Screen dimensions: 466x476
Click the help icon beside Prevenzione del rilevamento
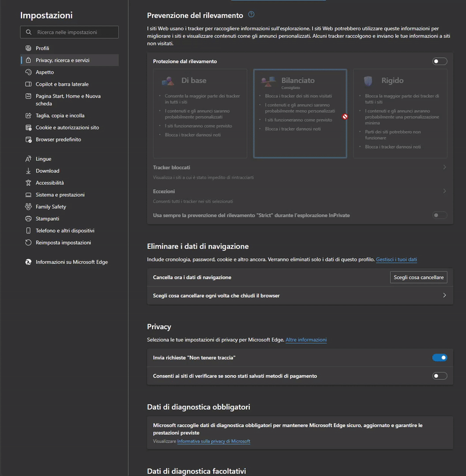[251, 14]
